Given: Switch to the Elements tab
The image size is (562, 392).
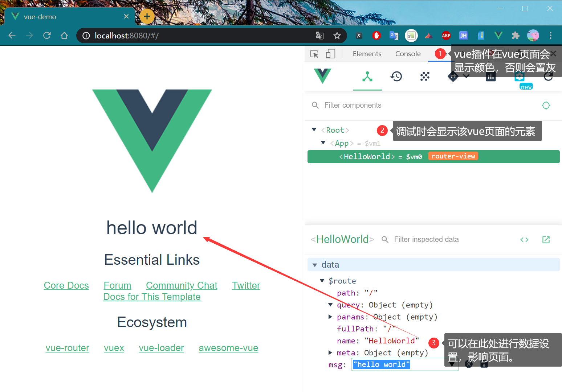Looking at the screenshot, I should point(367,54).
